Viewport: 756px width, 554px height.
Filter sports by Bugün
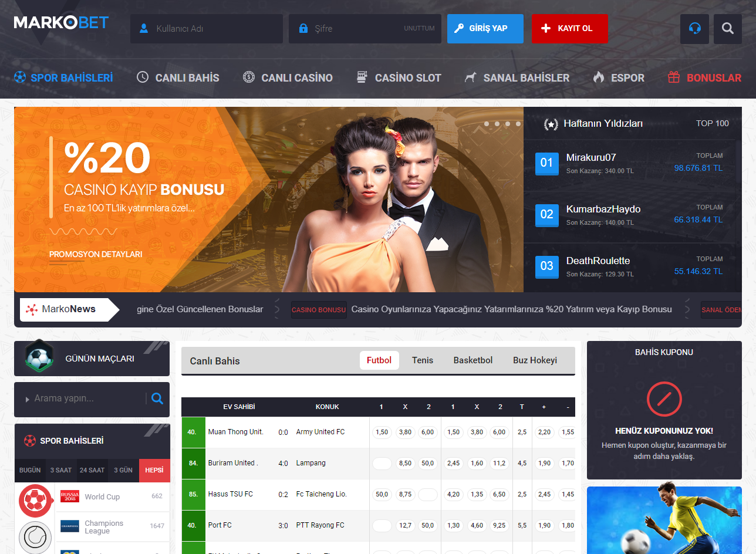30,470
